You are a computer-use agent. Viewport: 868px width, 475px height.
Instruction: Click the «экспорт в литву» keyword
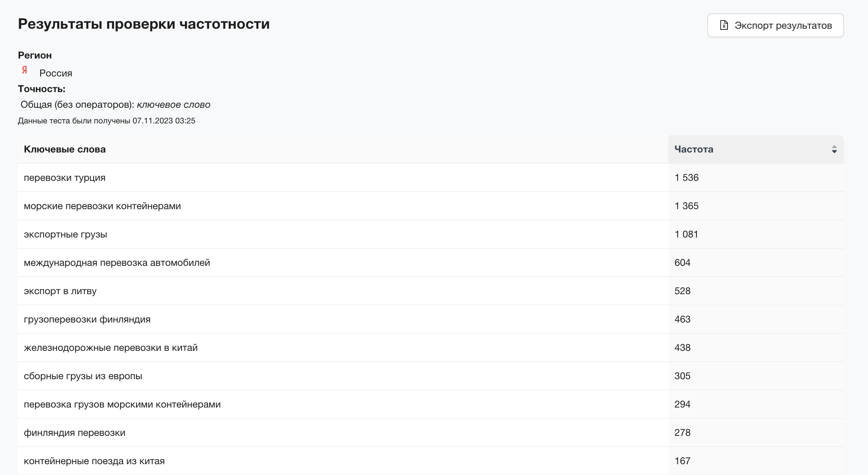click(60, 291)
